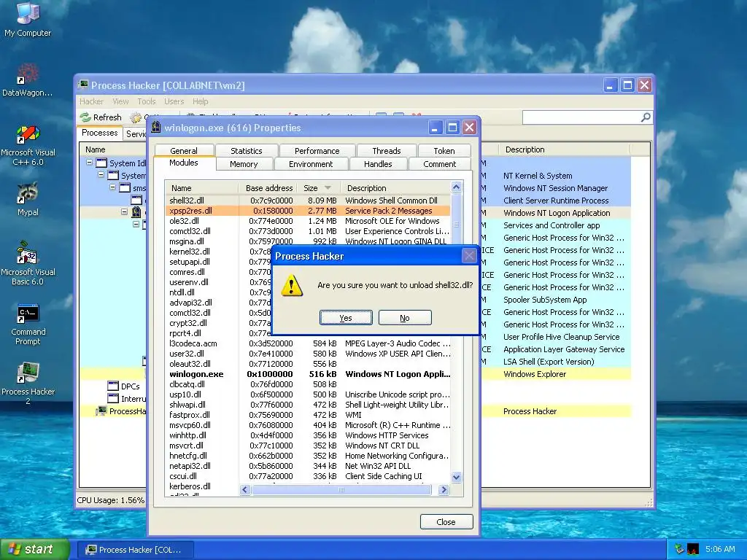Click the Interrupts row icon in process tree

coord(113,398)
